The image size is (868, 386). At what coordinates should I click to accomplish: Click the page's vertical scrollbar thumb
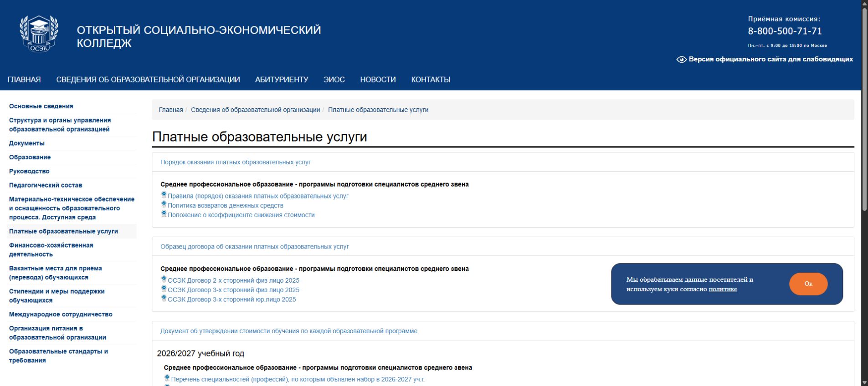point(864,109)
